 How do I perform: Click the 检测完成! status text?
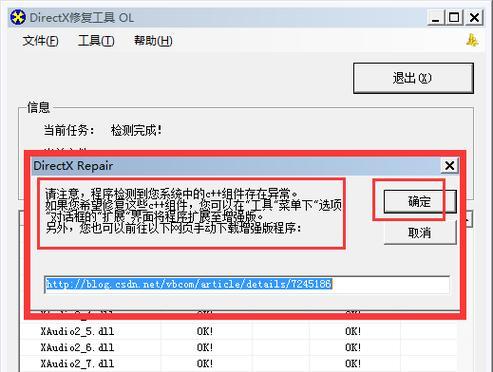click(x=136, y=130)
